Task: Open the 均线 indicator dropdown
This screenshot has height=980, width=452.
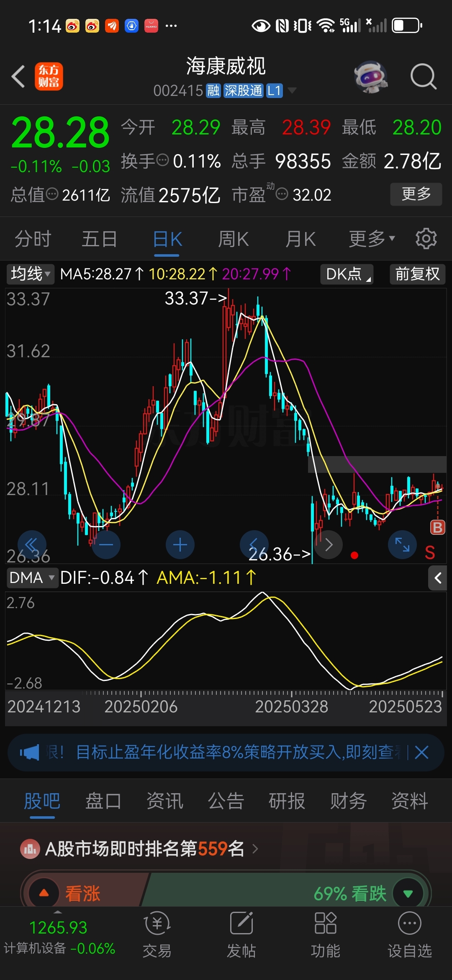Action: [31, 274]
